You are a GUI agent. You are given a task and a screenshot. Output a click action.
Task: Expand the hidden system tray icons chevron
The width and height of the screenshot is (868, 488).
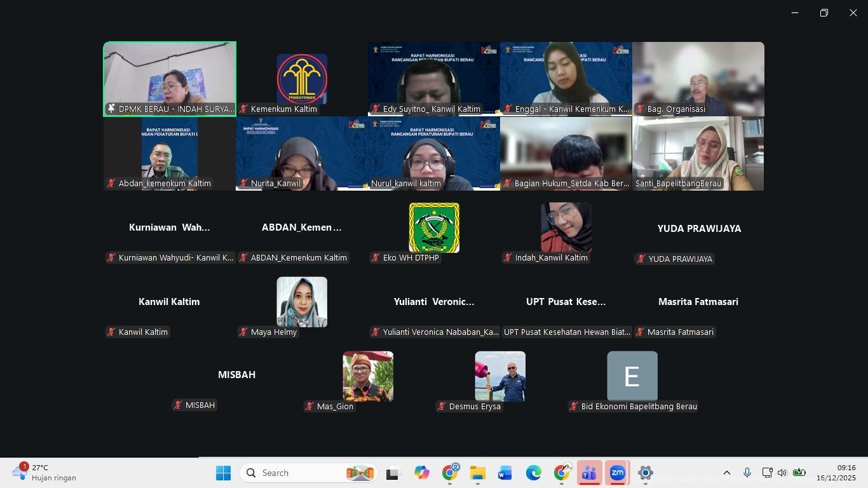(727, 473)
